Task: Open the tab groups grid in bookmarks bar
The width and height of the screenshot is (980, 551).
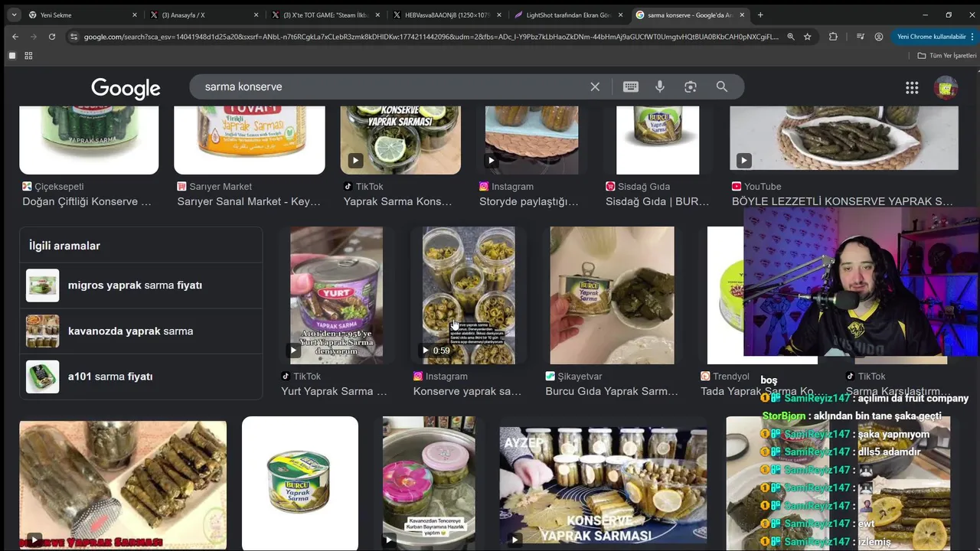Action: coord(28,56)
